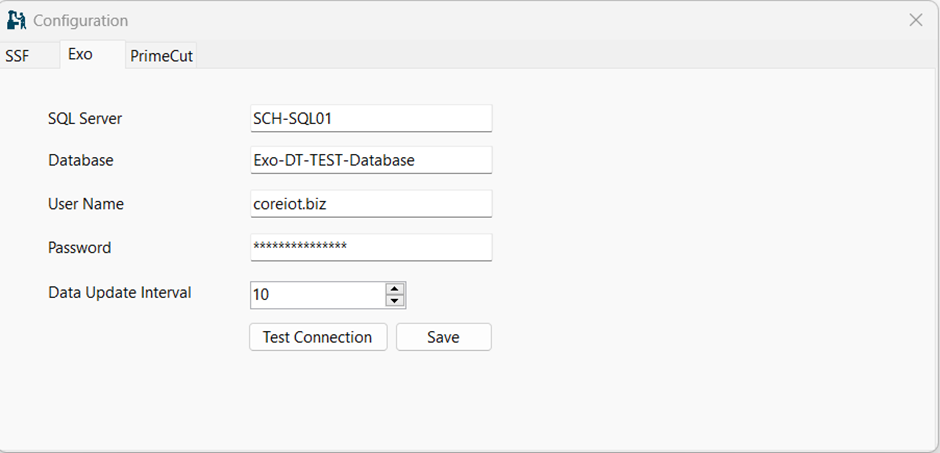Select the Exo tab
This screenshot has width=940, height=453.
click(80, 55)
